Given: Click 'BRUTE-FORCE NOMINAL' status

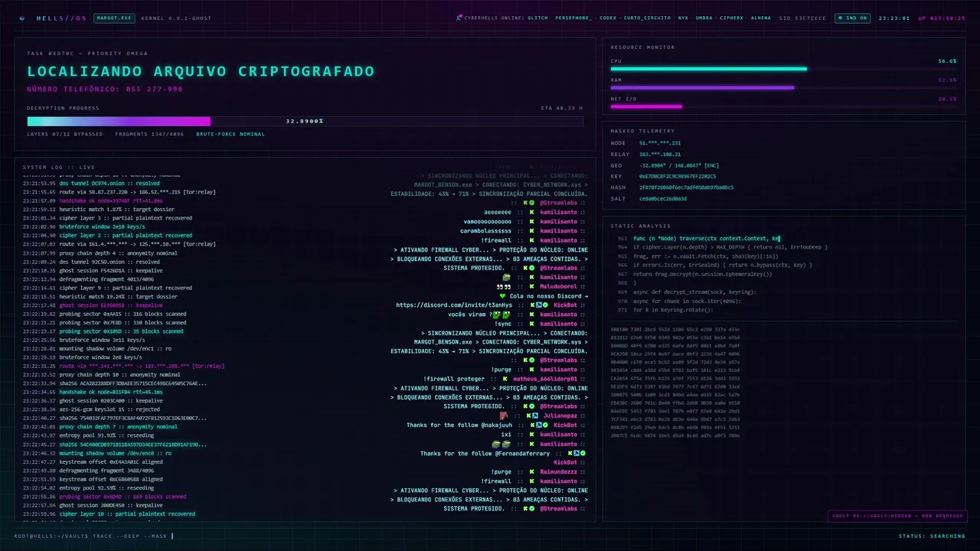Looking at the screenshot, I should [230, 134].
